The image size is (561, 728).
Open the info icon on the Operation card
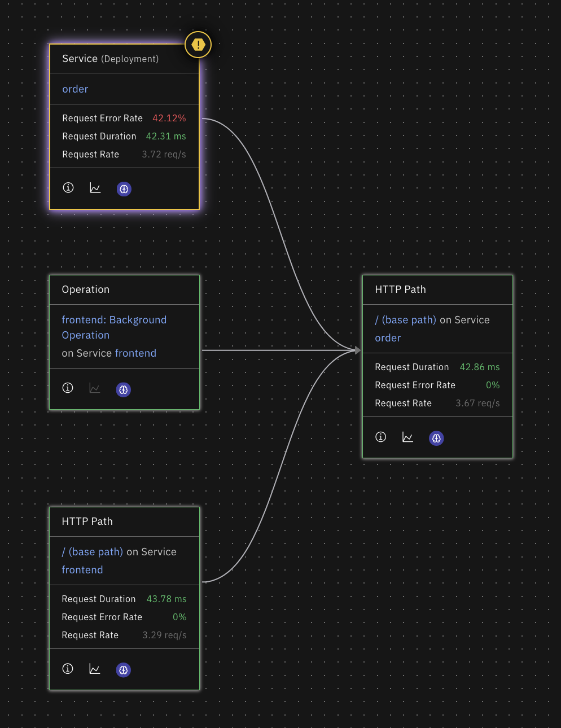[67, 388]
